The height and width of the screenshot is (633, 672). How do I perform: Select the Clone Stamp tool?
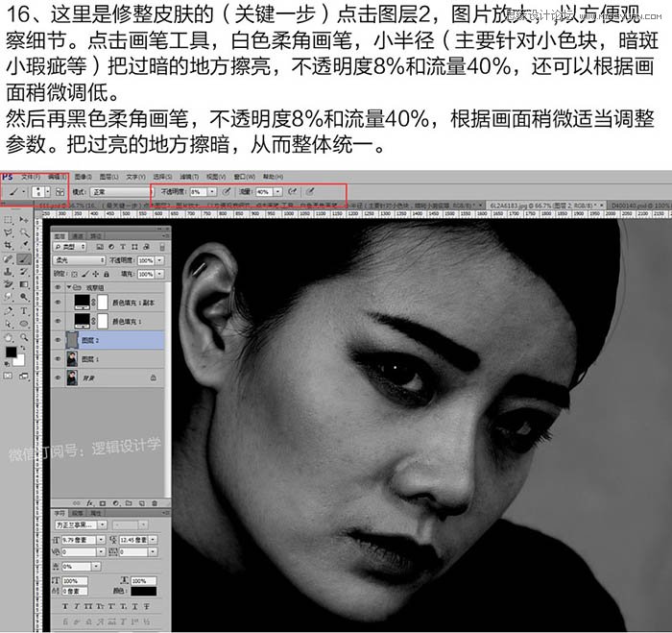click(8, 272)
